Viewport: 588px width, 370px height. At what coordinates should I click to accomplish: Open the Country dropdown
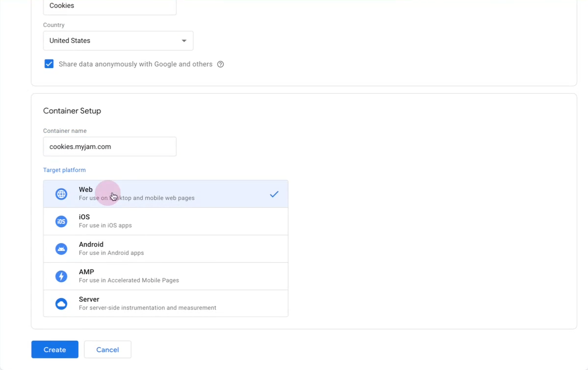click(118, 41)
